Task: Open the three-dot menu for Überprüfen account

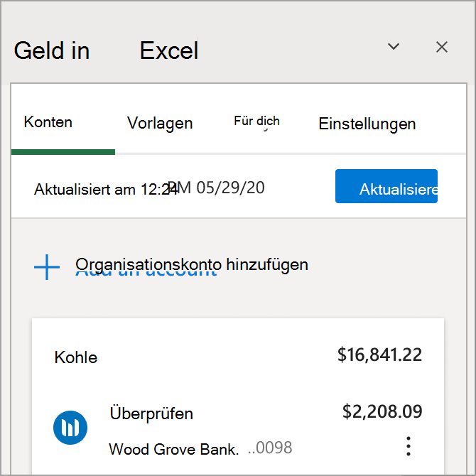Action: tap(409, 446)
